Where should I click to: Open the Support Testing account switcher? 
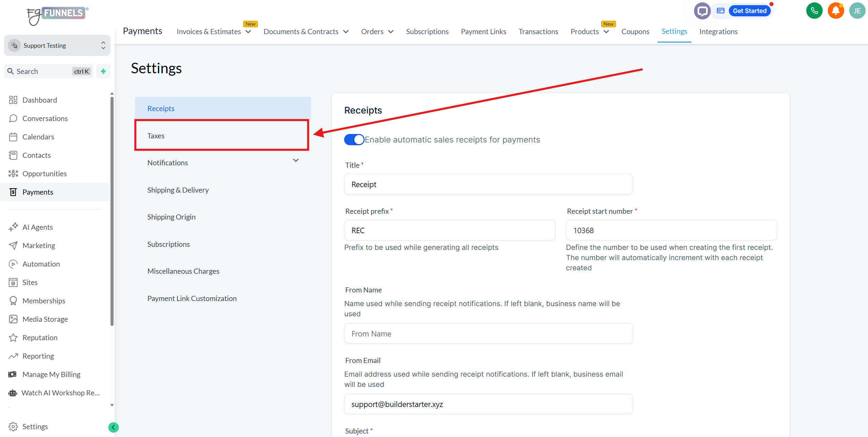57,45
